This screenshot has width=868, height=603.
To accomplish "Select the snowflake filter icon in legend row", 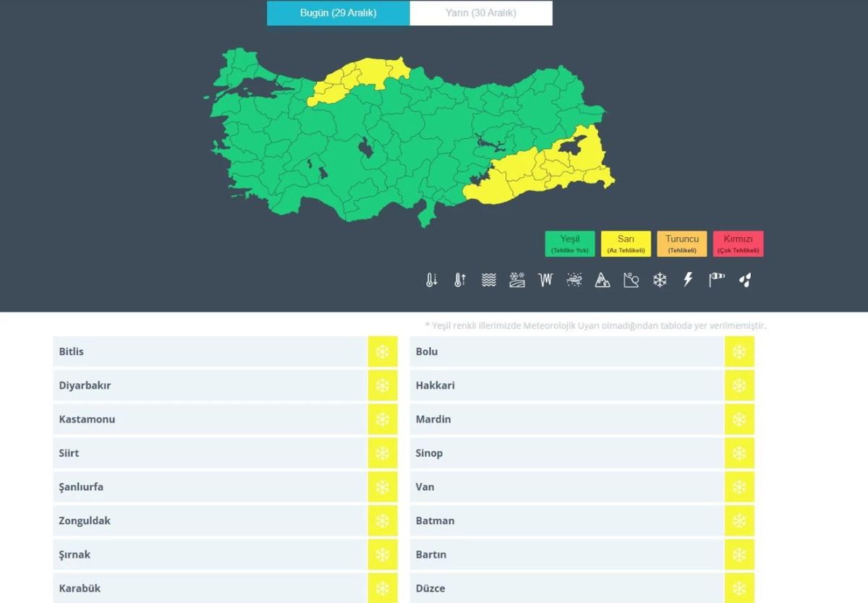I will click(x=660, y=280).
